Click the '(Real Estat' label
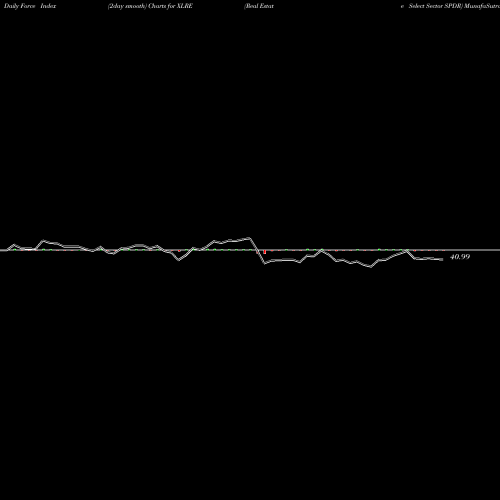Screen dimensions: 500x500 pos(259,6)
